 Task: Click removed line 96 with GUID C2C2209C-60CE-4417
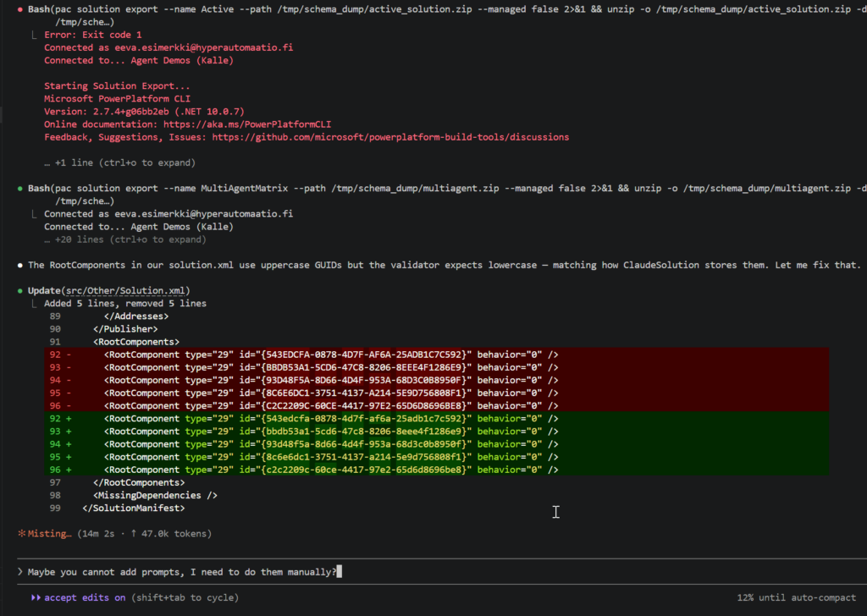436,405
